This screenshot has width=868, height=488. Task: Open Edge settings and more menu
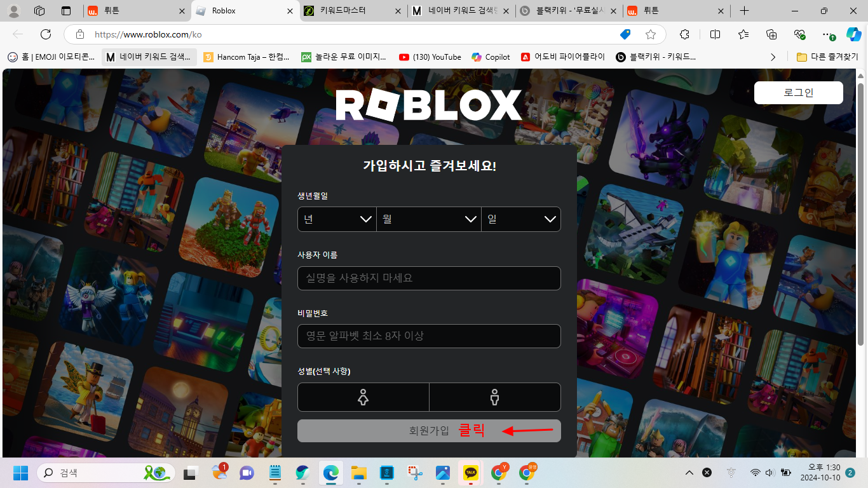point(827,34)
